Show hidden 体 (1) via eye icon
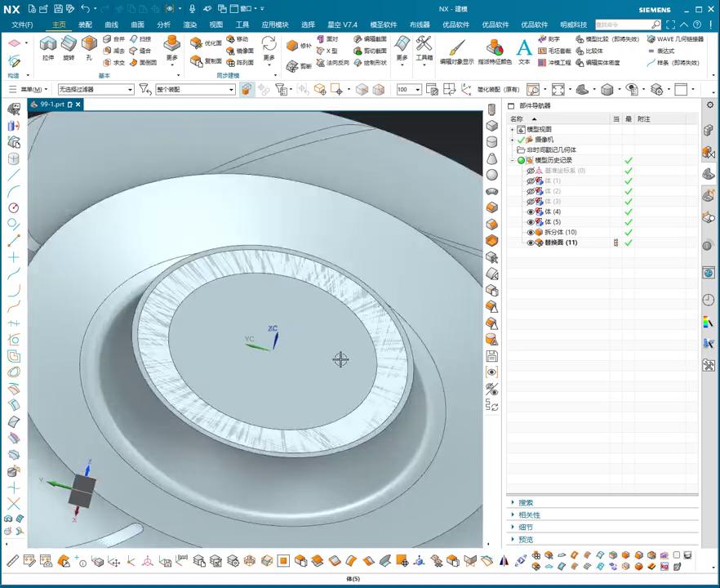The image size is (720, 588). (x=531, y=180)
